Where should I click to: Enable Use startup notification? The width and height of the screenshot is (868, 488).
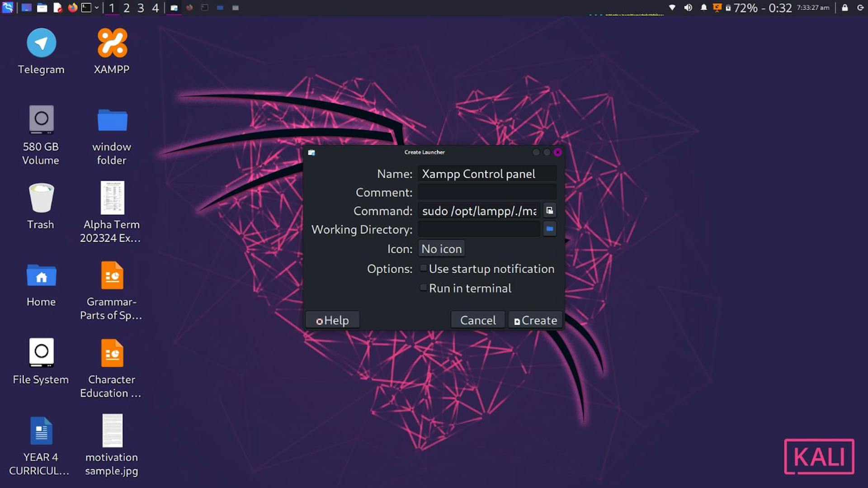pyautogui.click(x=423, y=268)
